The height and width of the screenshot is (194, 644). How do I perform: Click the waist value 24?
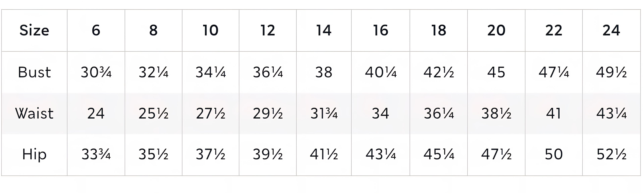96,113
